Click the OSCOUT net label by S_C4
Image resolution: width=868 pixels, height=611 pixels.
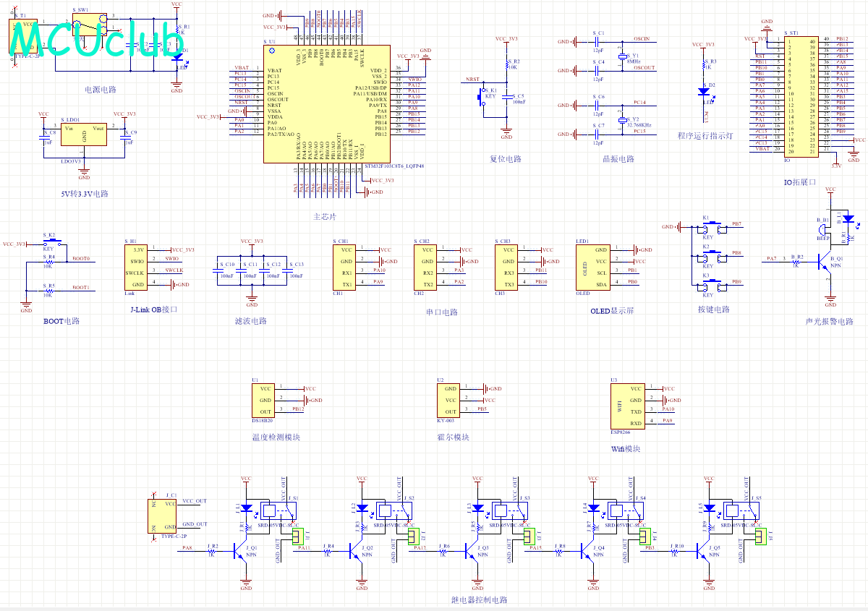(x=644, y=68)
